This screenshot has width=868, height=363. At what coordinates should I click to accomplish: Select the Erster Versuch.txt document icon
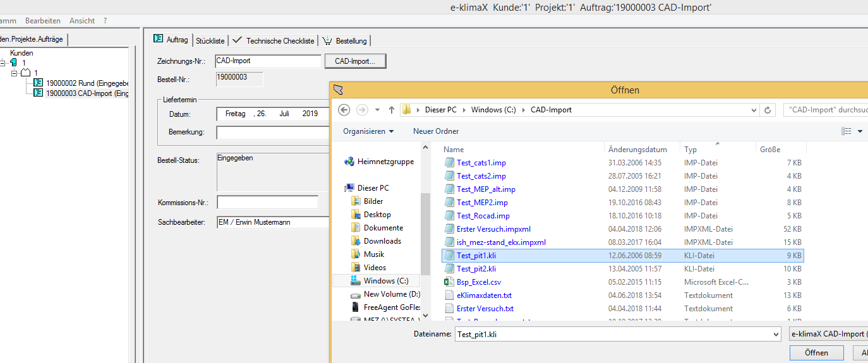[x=449, y=309]
